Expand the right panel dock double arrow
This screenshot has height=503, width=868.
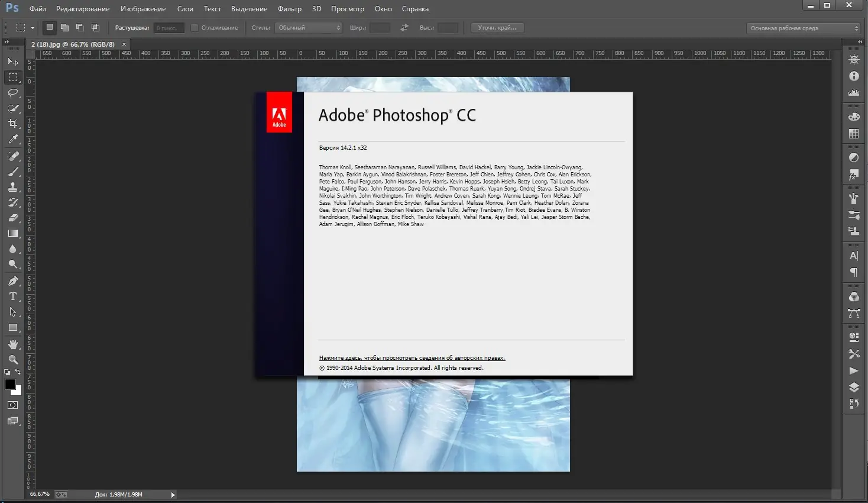click(860, 42)
